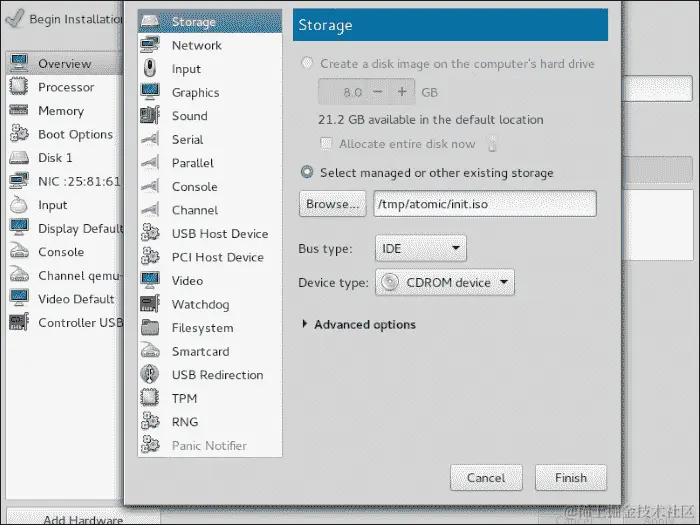
Task: Select NIC :25:81:61 in VM sidebar
Action: click(64, 181)
